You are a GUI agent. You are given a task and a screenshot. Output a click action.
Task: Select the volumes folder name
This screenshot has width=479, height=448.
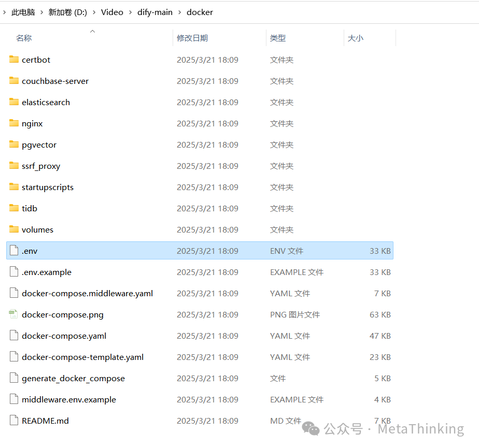pos(37,229)
